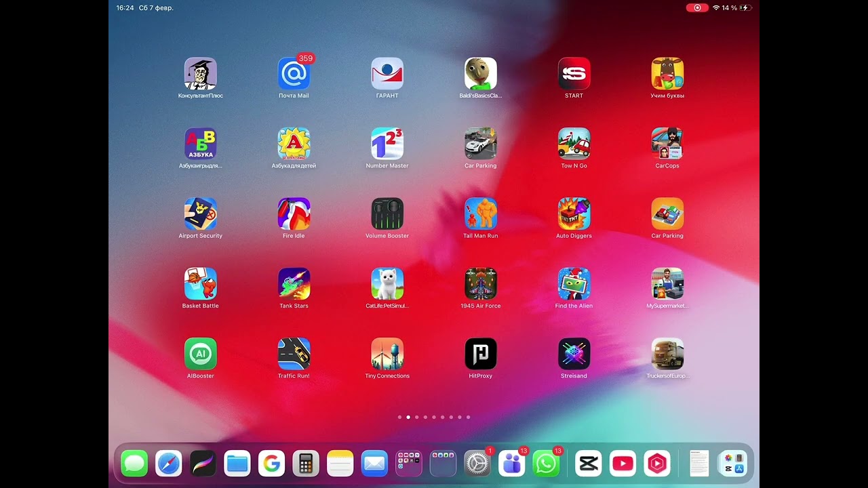
Task: Open the Google app in dock
Action: (271, 464)
